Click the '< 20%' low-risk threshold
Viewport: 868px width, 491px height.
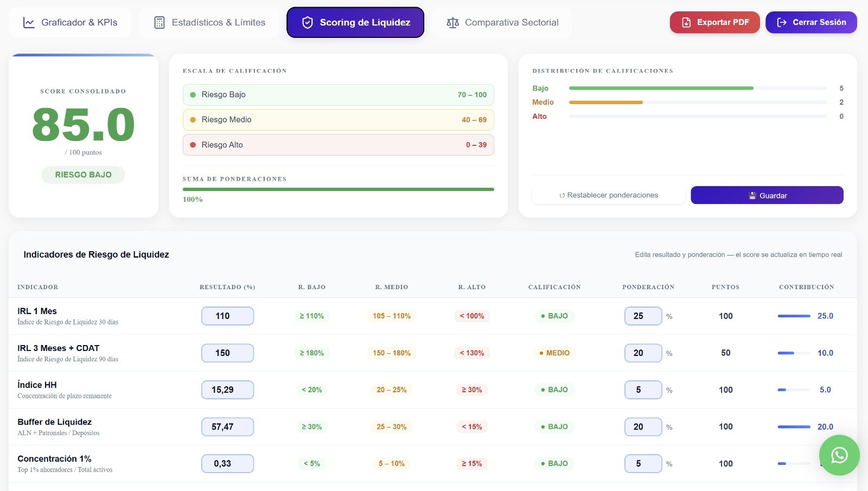point(312,390)
